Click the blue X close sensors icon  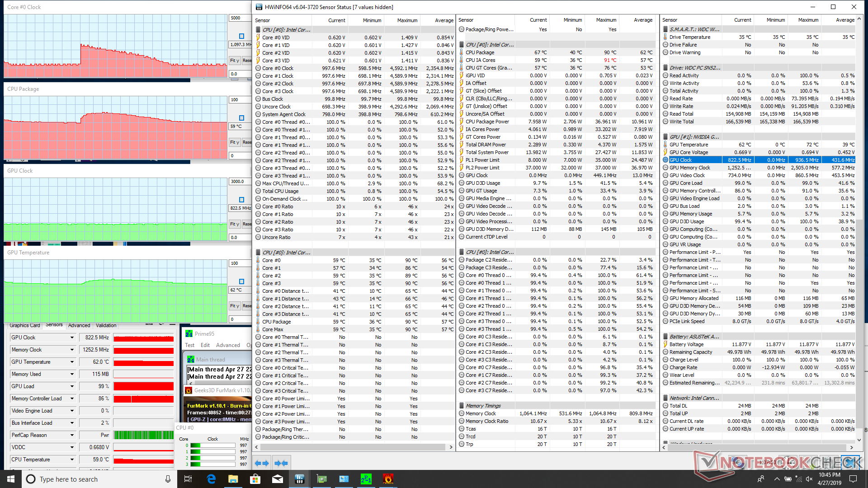(850, 463)
